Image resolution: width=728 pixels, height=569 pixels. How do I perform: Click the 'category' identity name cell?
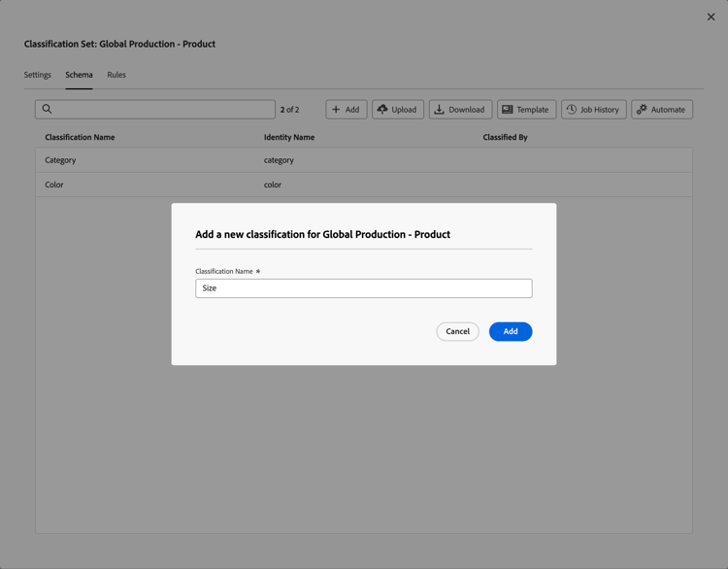coord(279,160)
